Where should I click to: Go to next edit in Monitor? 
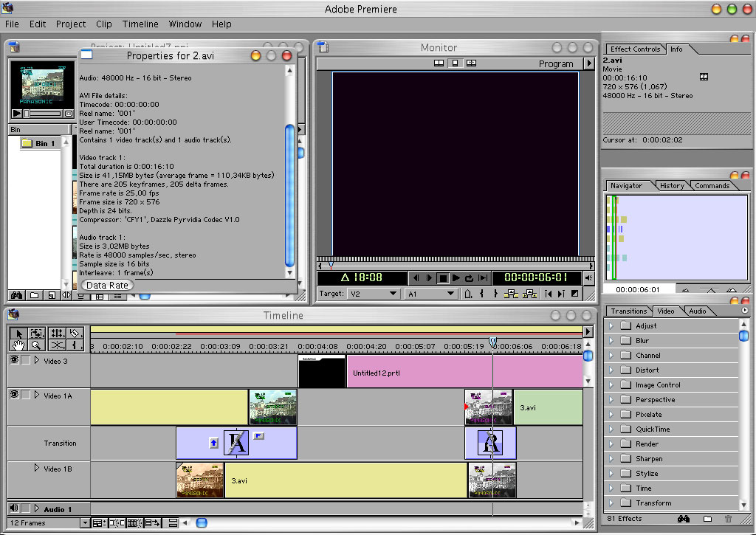(561, 294)
